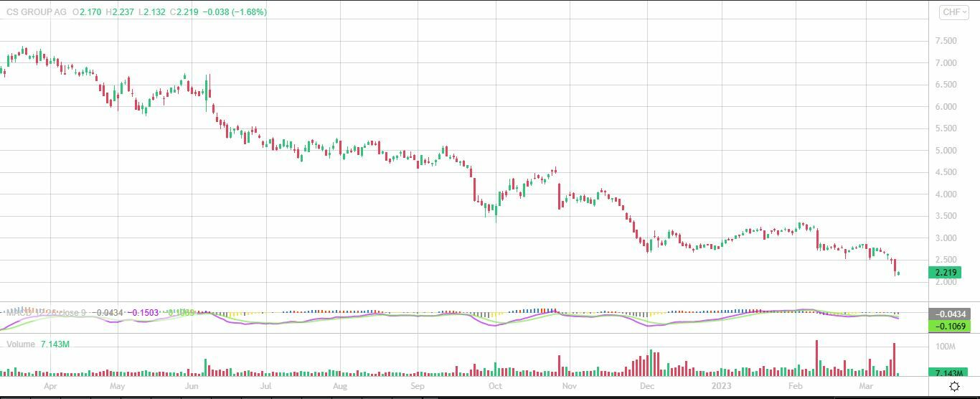Click the Jun label on time axis
The height and width of the screenshot is (399, 980).
191,386
